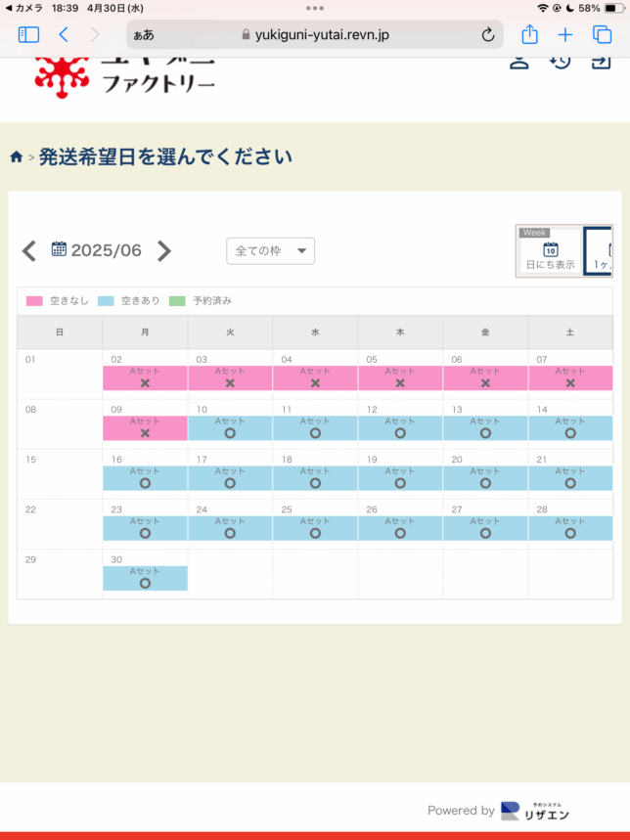Switch to the 1ヶ月 month view tab

pos(601,256)
